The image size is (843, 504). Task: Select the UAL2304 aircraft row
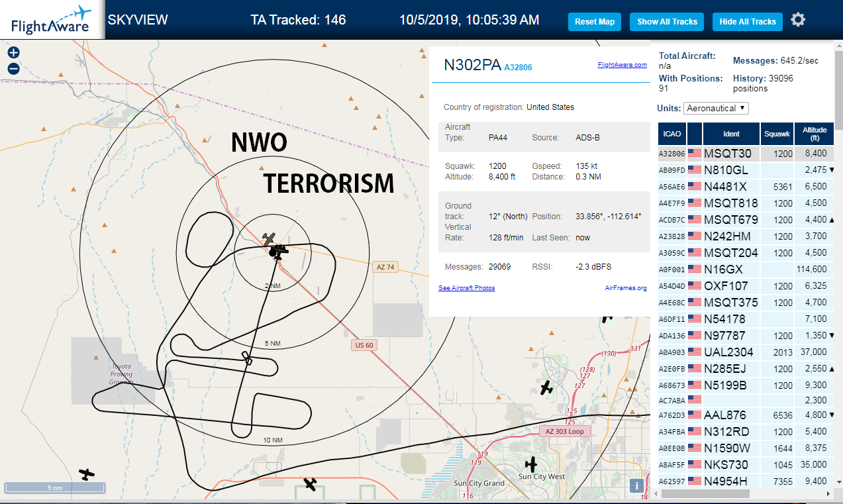(746, 352)
